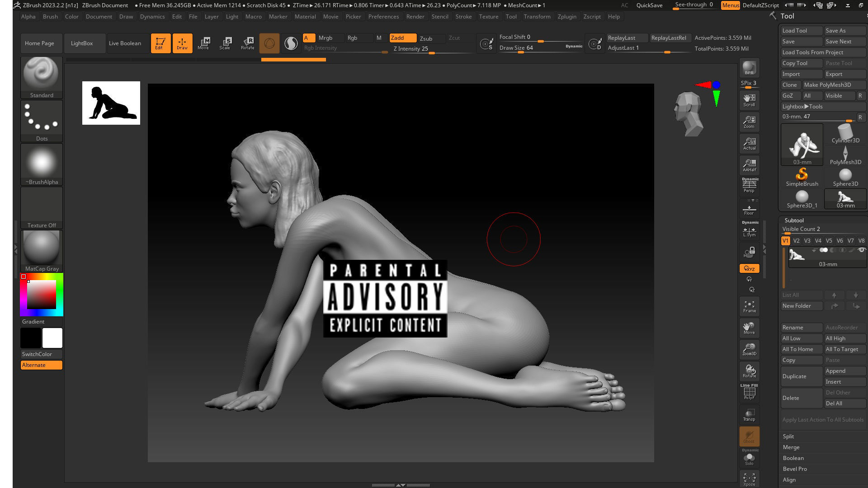868x488 pixels.
Task: Toggle Xyz rotation mode
Action: pyautogui.click(x=749, y=268)
